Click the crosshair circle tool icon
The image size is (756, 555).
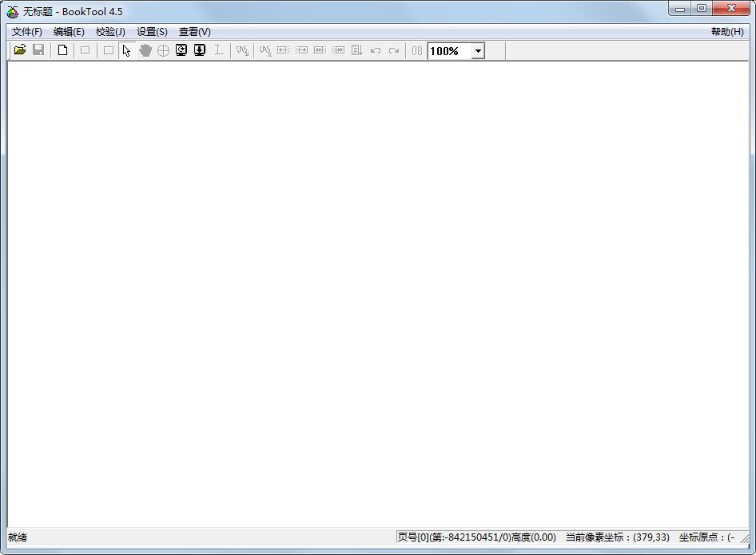(163, 50)
